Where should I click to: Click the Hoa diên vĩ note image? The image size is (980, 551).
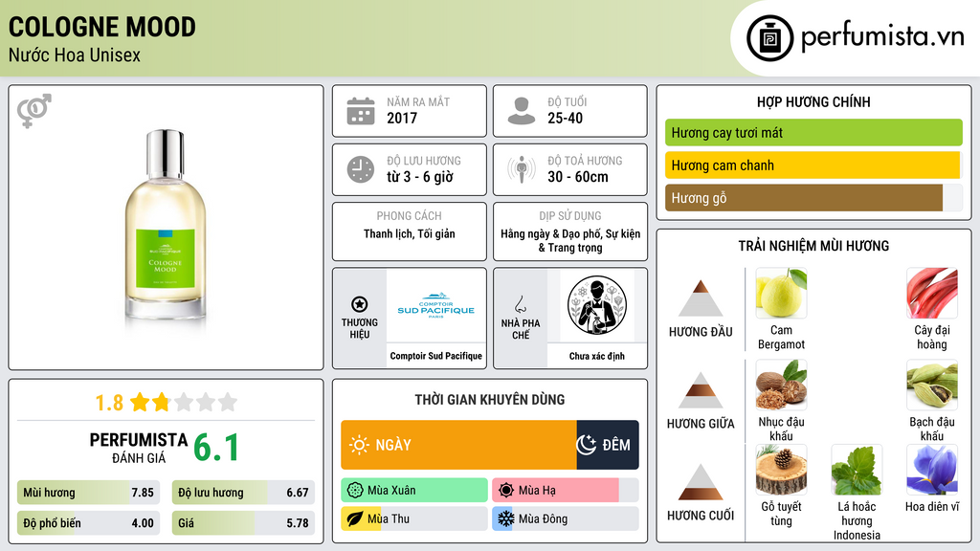point(932,470)
